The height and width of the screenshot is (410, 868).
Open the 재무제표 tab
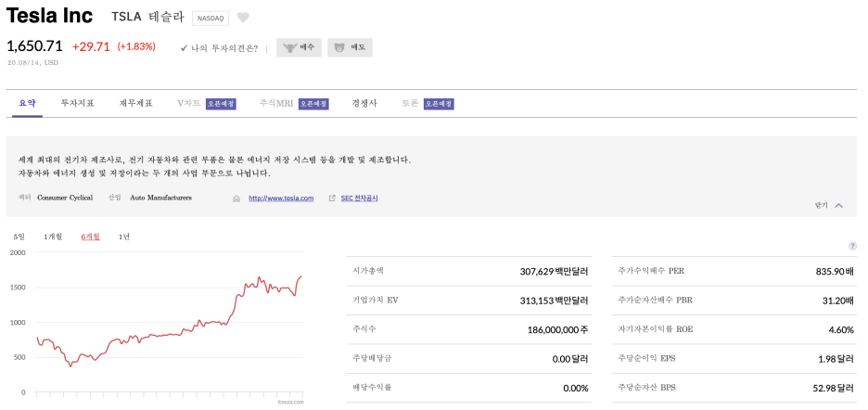click(136, 104)
